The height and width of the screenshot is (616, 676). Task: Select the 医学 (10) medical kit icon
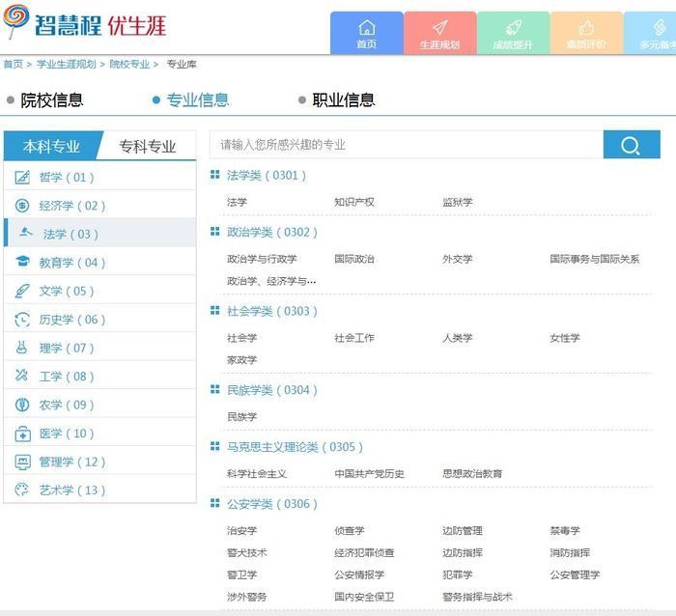coord(22,434)
